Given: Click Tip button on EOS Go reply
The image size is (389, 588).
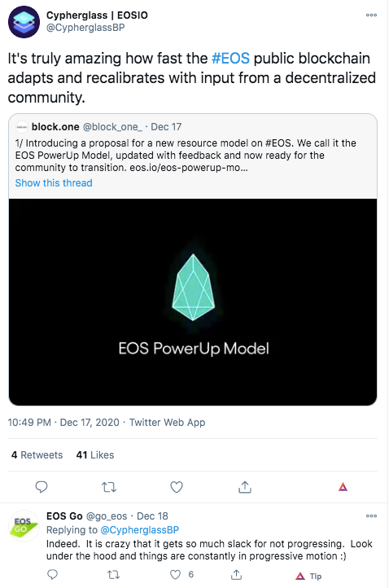Looking at the screenshot, I should (308, 576).
